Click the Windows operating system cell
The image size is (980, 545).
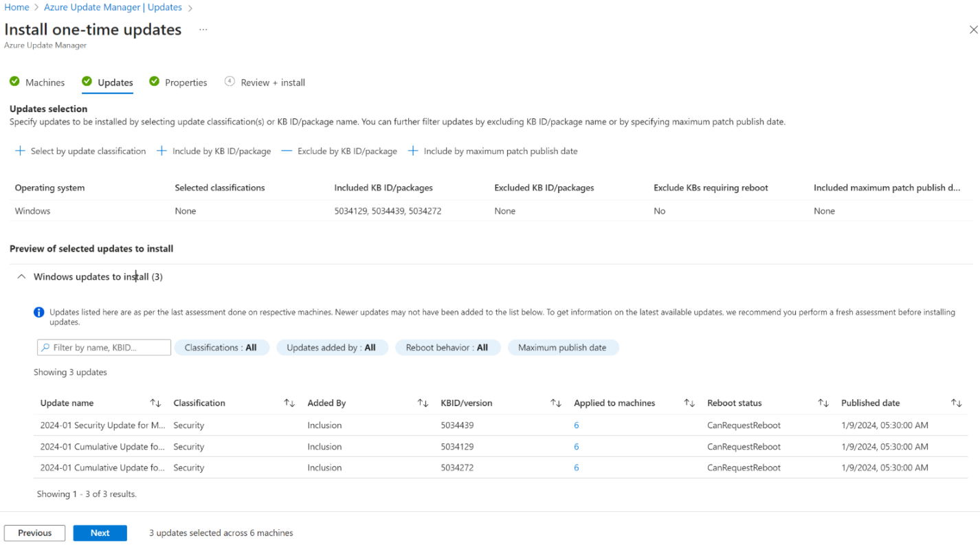(x=32, y=211)
